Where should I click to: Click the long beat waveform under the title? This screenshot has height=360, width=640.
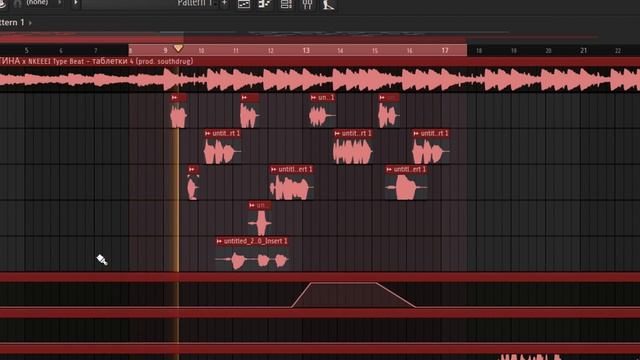click(320, 80)
